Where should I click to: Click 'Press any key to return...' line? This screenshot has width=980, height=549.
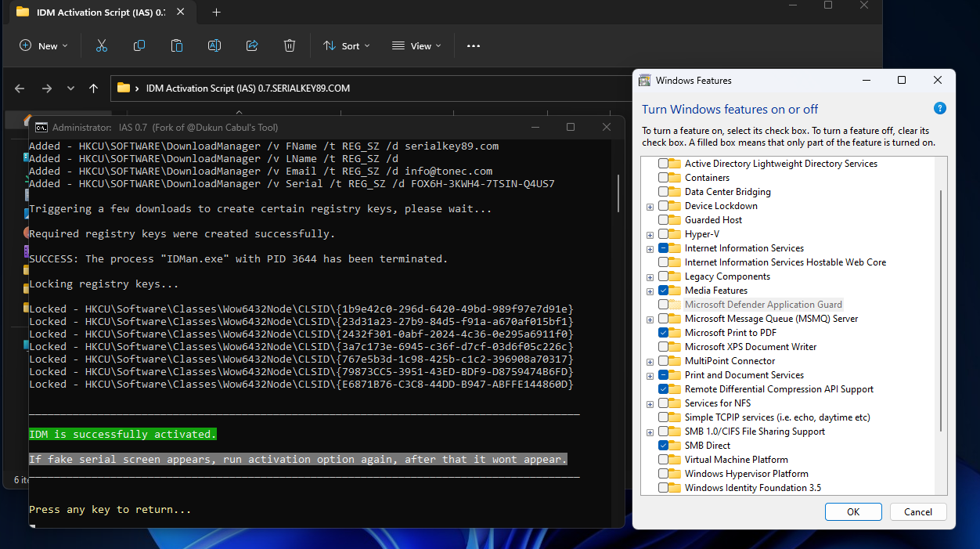[x=110, y=509]
